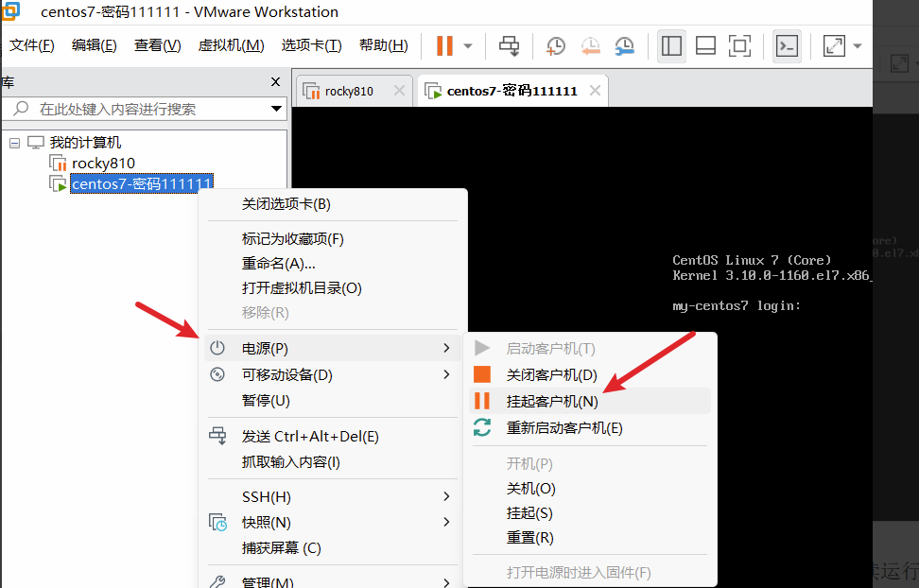Click the VMware Workstation title bar logo

tap(10, 10)
